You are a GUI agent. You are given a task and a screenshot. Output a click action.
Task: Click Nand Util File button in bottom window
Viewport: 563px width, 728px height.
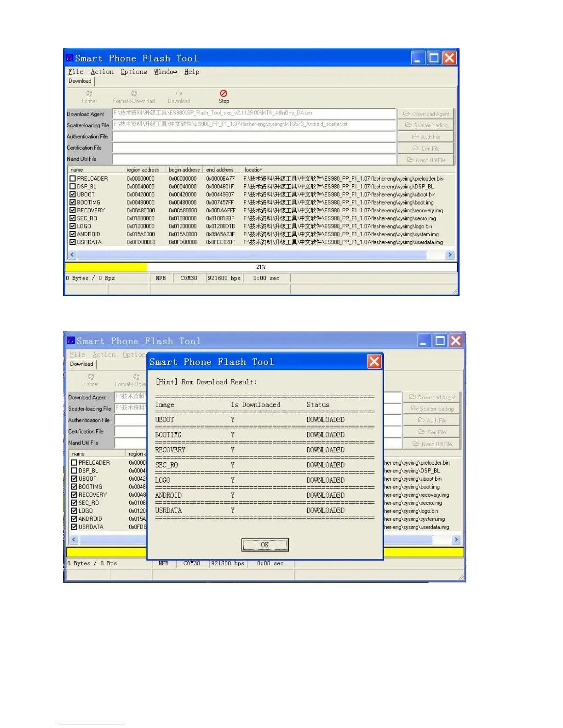(432, 444)
